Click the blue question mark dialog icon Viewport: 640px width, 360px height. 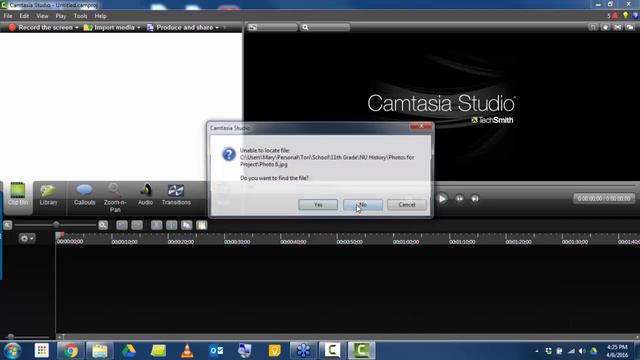(229, 154)
